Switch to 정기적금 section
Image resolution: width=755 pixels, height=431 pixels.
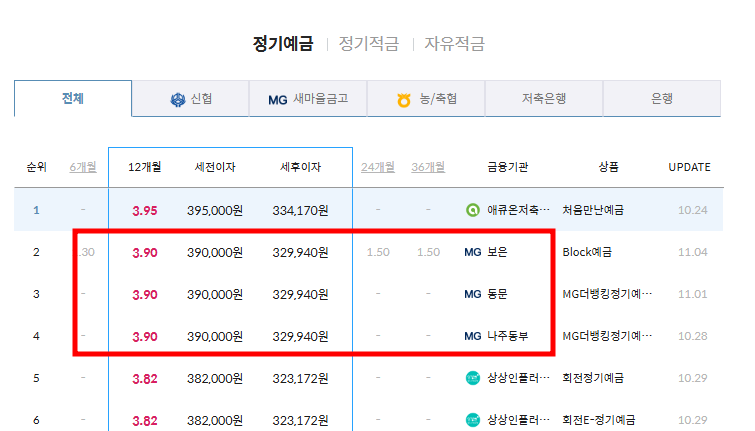(x=369, y=44)
